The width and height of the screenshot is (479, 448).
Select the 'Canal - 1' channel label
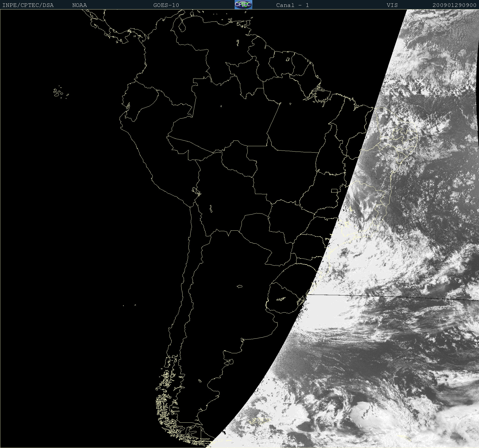click(x=293, y=5)
